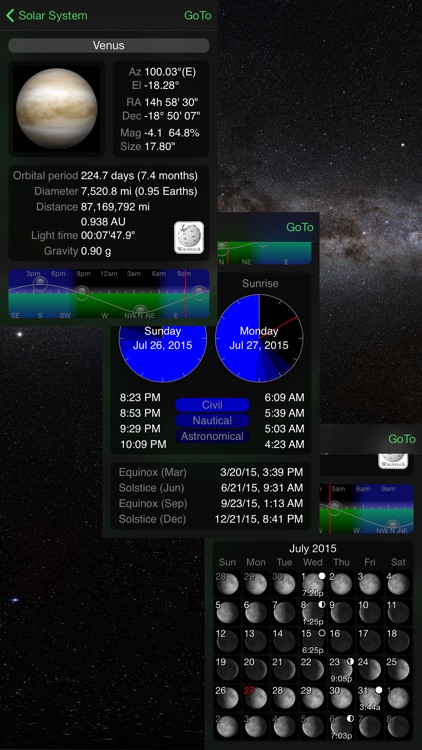Select the moon cell for day 13
This screenshot has height=750, width=422.
[255, 641]
